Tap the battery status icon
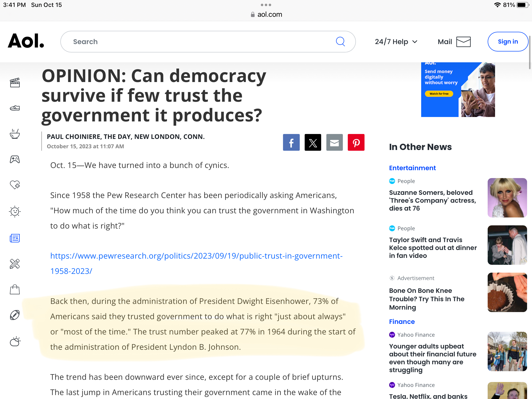This screenshot has width=532, height=399. [x=523, y=5]
